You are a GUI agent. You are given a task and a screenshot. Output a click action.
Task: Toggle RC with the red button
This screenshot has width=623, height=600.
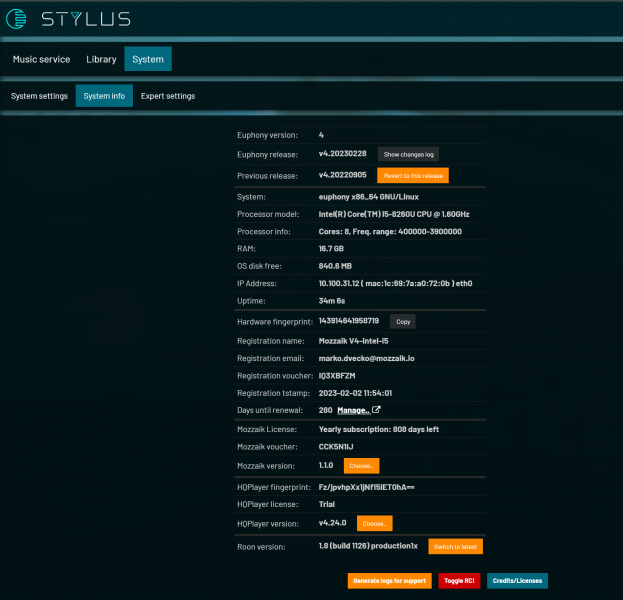click(459, 581)
